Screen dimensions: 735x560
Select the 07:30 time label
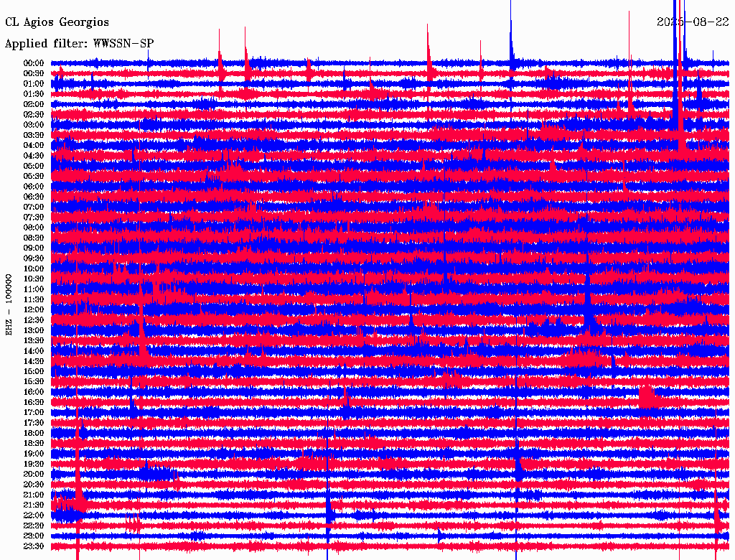(34, 217)
